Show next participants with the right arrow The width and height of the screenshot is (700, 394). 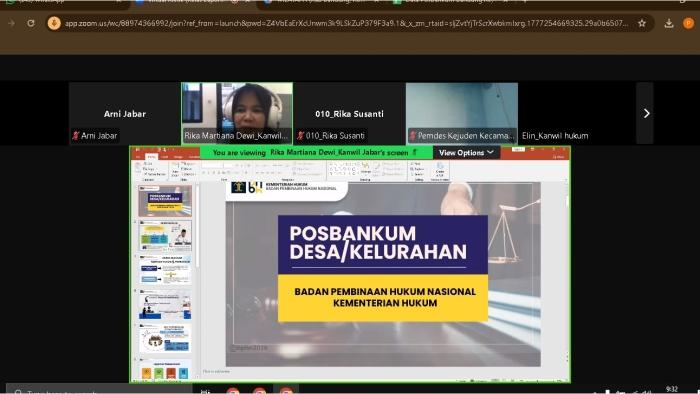(x=646, y=113)
